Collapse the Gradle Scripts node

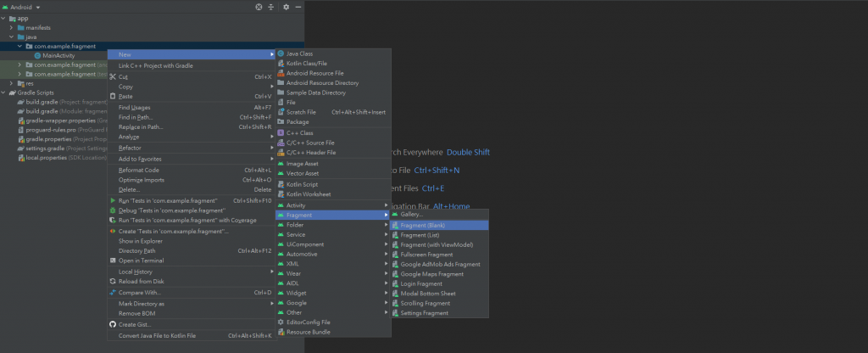(x=4, y=92)
